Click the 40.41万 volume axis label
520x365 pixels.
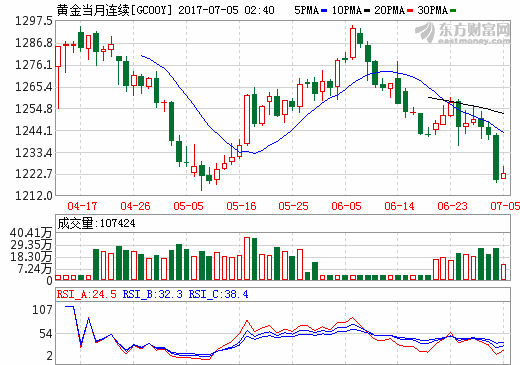coord(31,233)
